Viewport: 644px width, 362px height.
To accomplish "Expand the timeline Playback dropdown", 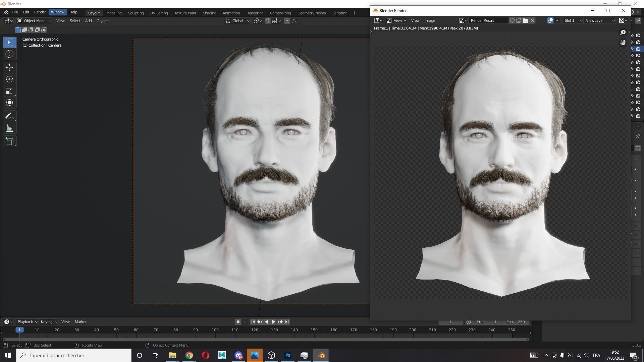I will pyautogui.click(x=27, y=322).
